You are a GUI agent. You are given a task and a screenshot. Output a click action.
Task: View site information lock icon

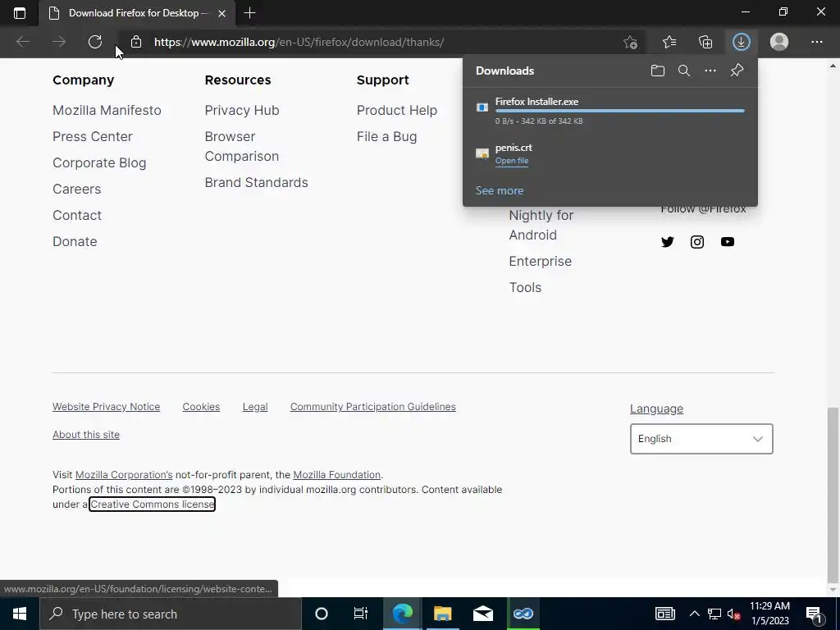pos(136,42)
